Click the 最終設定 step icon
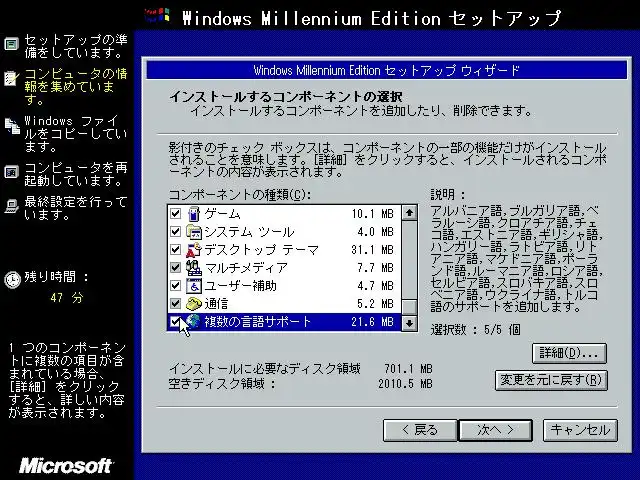The height and width of the screenshot is (480, 640). tap(11, 206)
